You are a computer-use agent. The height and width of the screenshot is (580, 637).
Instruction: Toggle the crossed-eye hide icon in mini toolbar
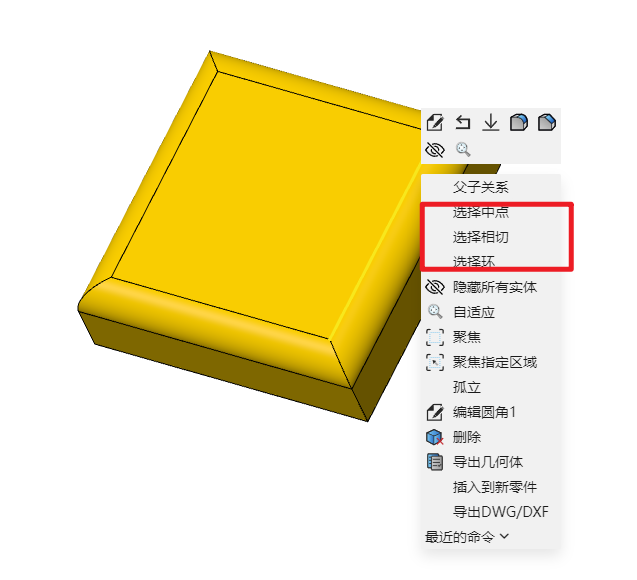pyautogui.click(x=435, y=150)
